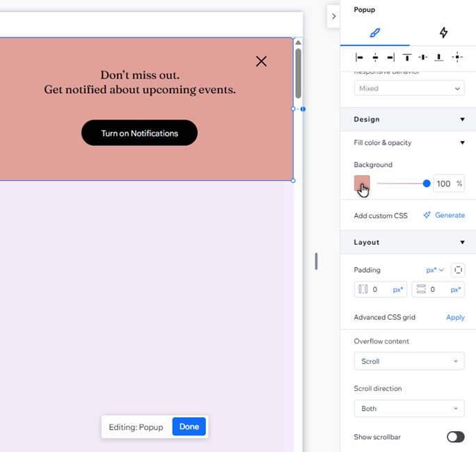Image resolution: width=476 pixels, height=452 pixels.
Task: Open the padding px* unit dropdown
Action: coord(435,271)
